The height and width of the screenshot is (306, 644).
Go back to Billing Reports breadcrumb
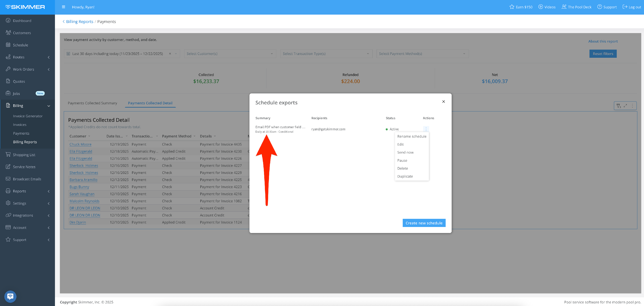pyautogui.click(x=79, y=21)
